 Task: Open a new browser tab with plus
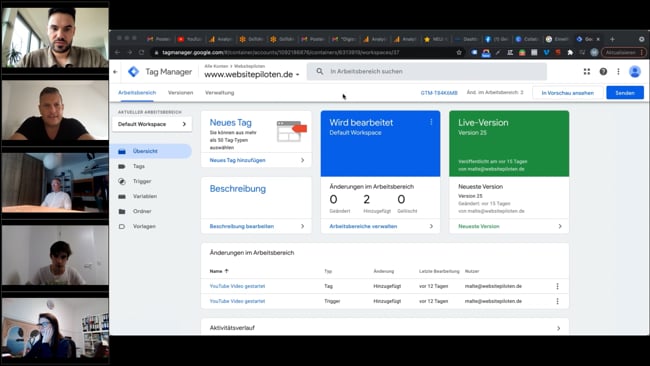(x=612, y=39)
